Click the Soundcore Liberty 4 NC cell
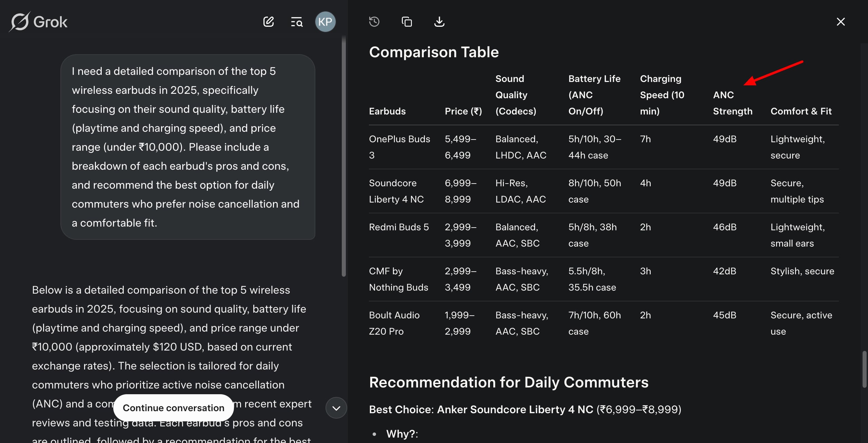The height and width of the screenshot is (443, 868). click(x=396, y=191)
